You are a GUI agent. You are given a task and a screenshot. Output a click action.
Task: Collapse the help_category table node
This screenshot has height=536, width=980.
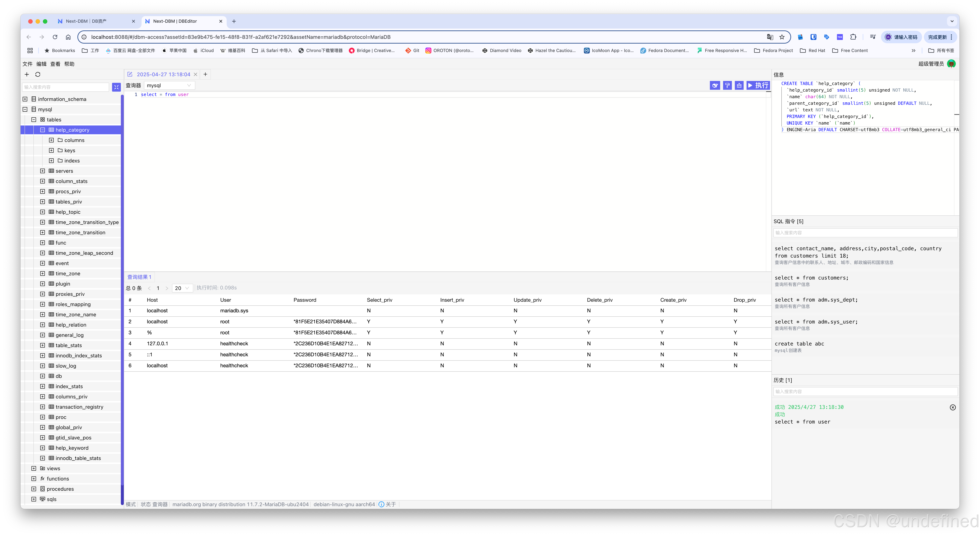(43, 130)
